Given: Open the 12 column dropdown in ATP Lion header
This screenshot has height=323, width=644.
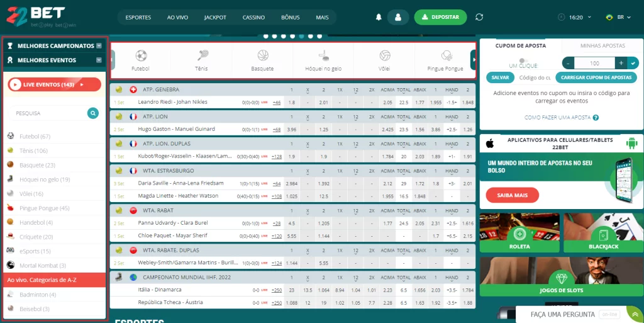Looking at the screenshot, I should (x=356, y=118).
